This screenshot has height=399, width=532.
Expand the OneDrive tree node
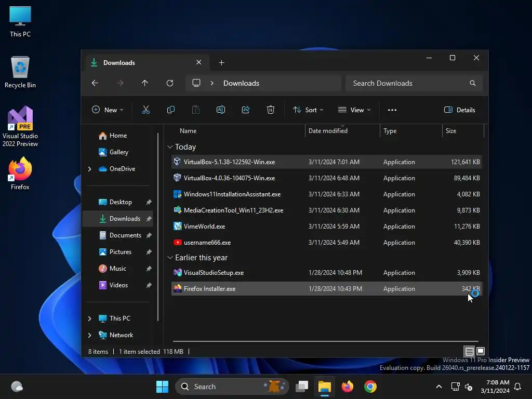point(89,169)
